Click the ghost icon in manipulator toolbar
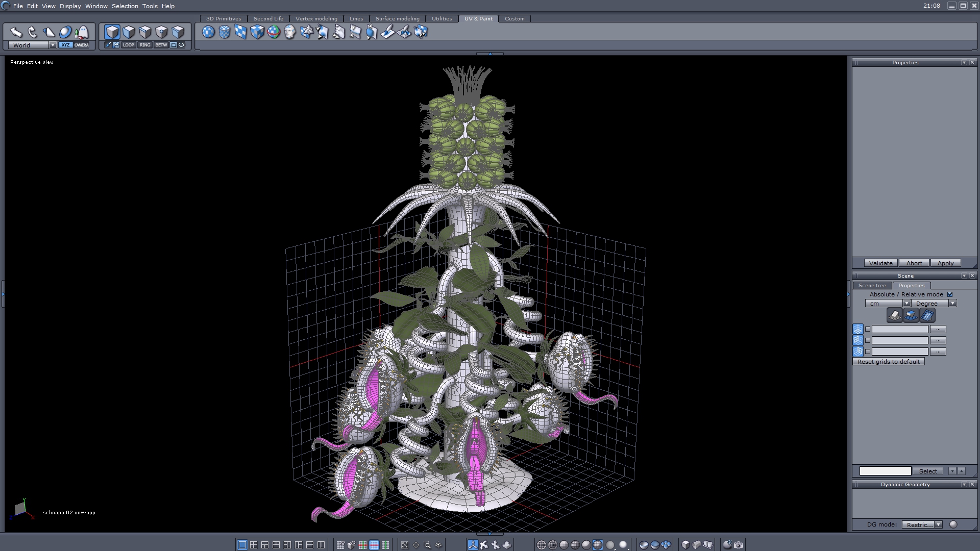The width and height of the screenshot is (980, 551). point(82,32)
